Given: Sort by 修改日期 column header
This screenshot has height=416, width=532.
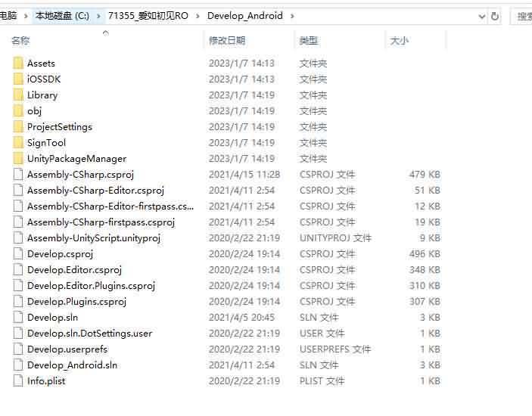Looking at the screenshot, I should pyautogui.click(x=227, y=41).
